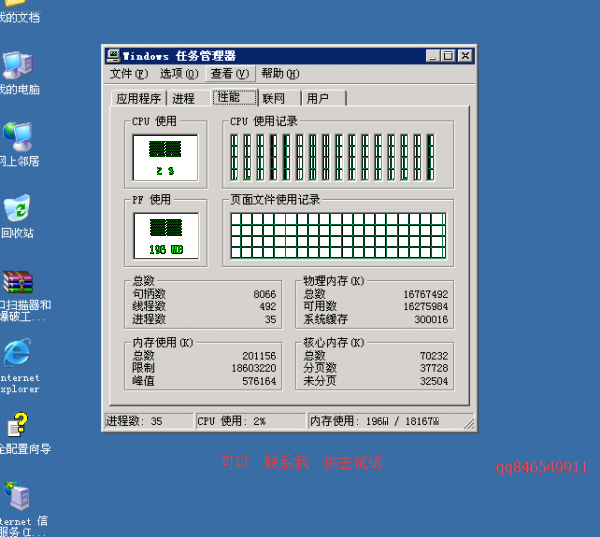Click 未分页 value 32504
Screen dimensions: 600x537
(x=434, y=381)
